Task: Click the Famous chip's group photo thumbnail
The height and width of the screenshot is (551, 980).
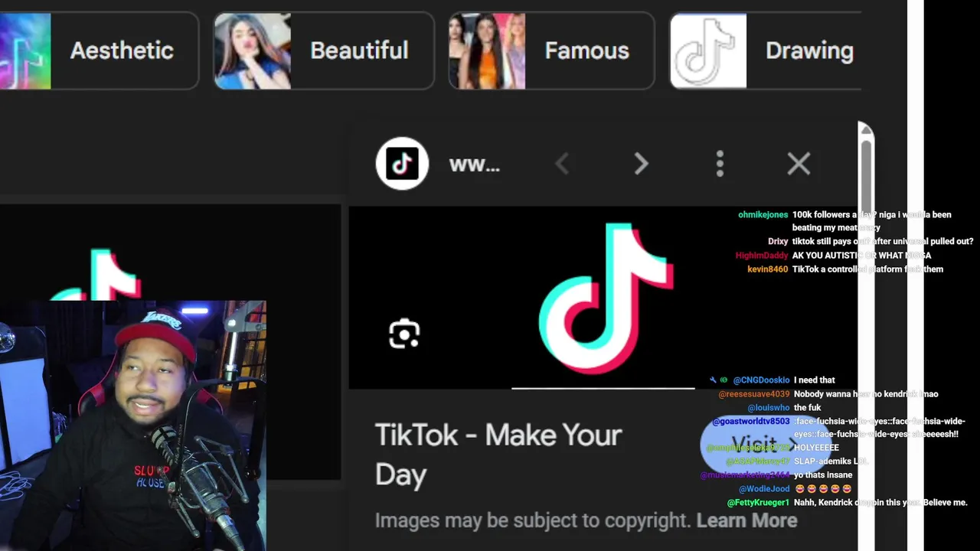Action: (487, 51)
